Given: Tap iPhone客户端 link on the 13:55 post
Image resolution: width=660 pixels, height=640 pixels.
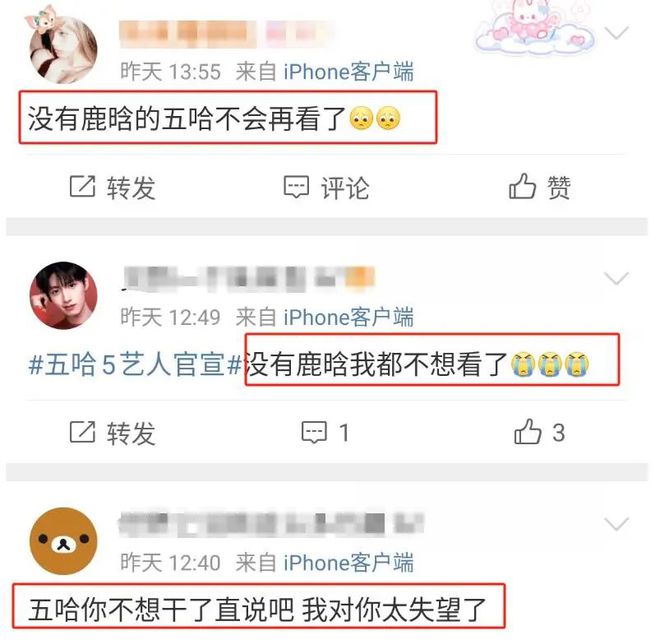Looking at the screenshot, I should [349, 72].
